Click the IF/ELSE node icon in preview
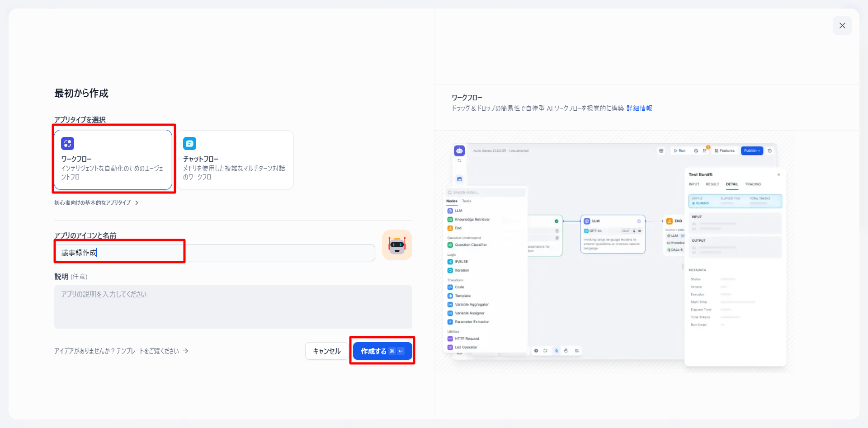Image resolution: width=868 pixels, height=428 pixels. click(x=450, y=262)
